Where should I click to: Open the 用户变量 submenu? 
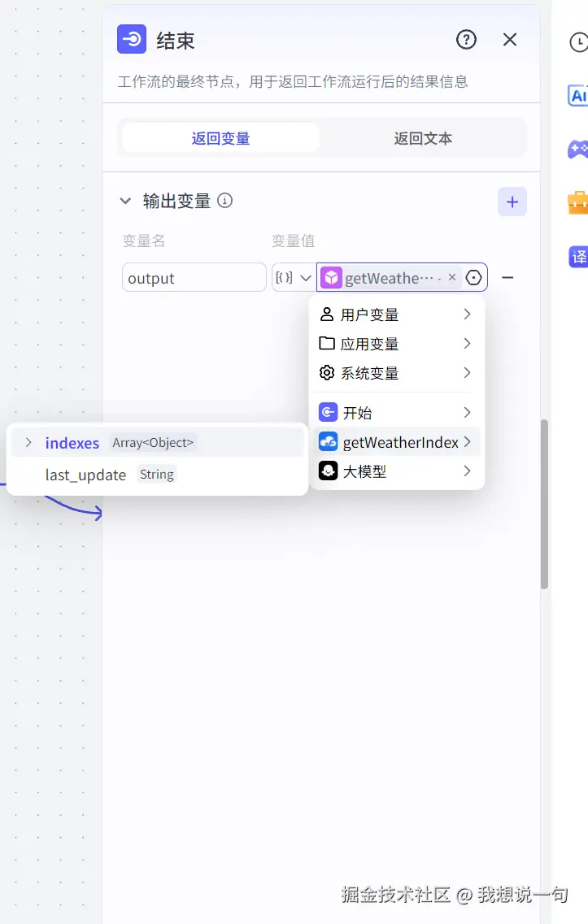click(x=396, y=315)
